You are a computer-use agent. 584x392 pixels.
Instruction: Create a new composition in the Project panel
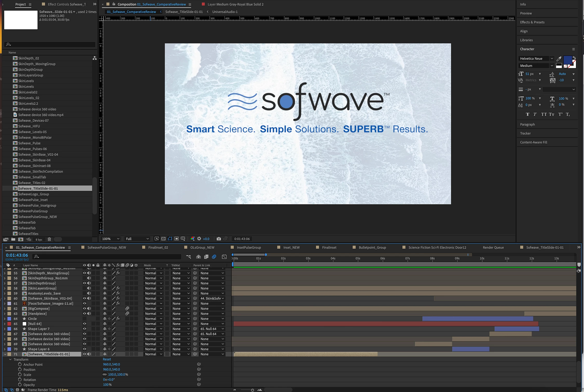point(21,239)
